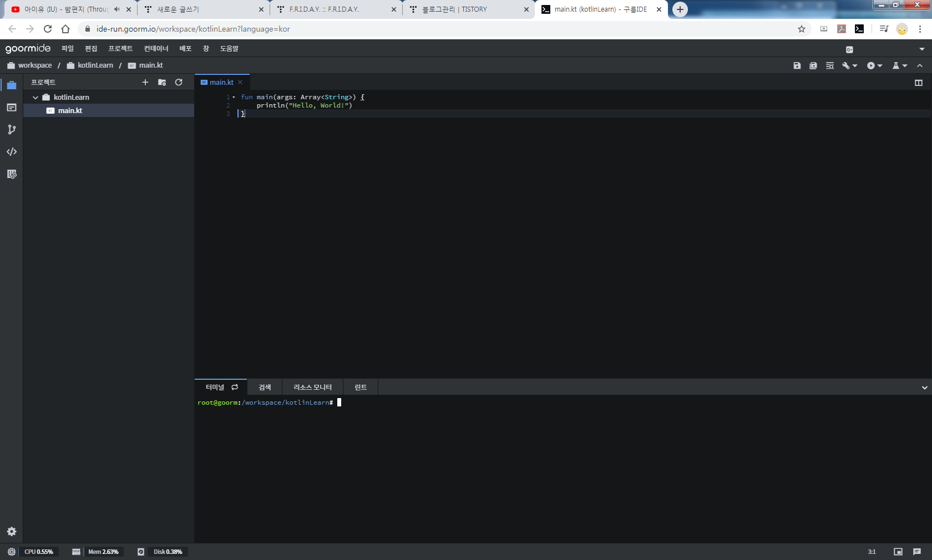932x560 pixels.
Task: Click workspace in the breadcrumb
Action: tap(34, 65)
